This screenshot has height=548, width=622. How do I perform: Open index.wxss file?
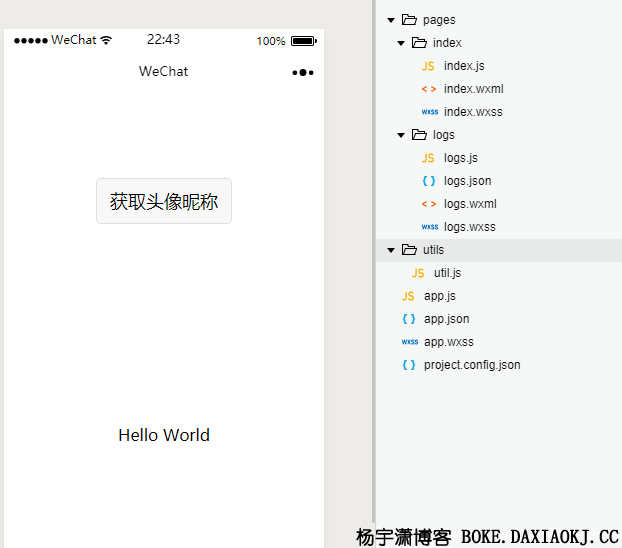pos(473,112)
